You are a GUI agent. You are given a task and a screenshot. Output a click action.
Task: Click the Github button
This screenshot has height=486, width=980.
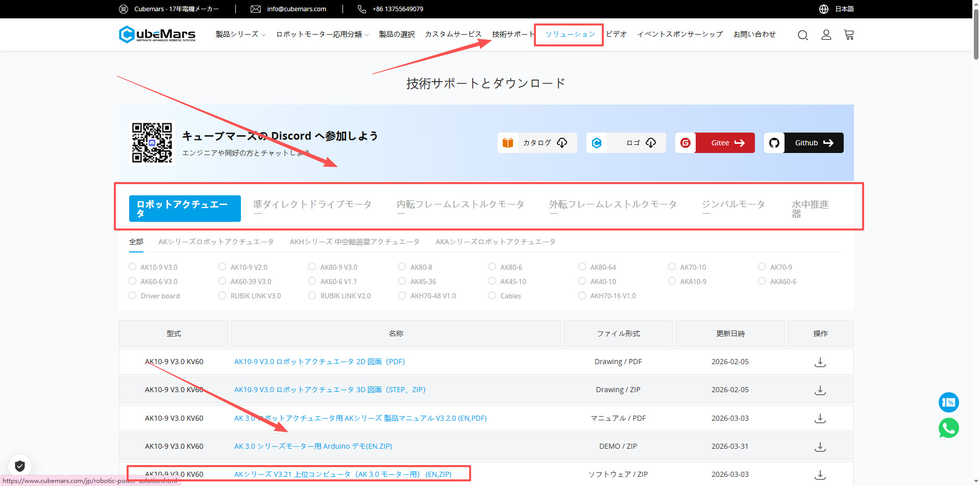(804, 143)
